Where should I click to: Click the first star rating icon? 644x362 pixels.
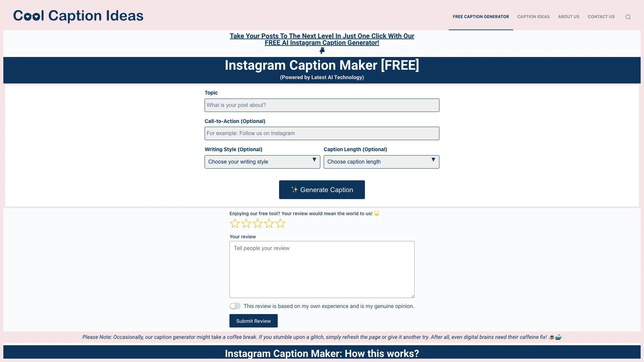[x=235, y=223]
